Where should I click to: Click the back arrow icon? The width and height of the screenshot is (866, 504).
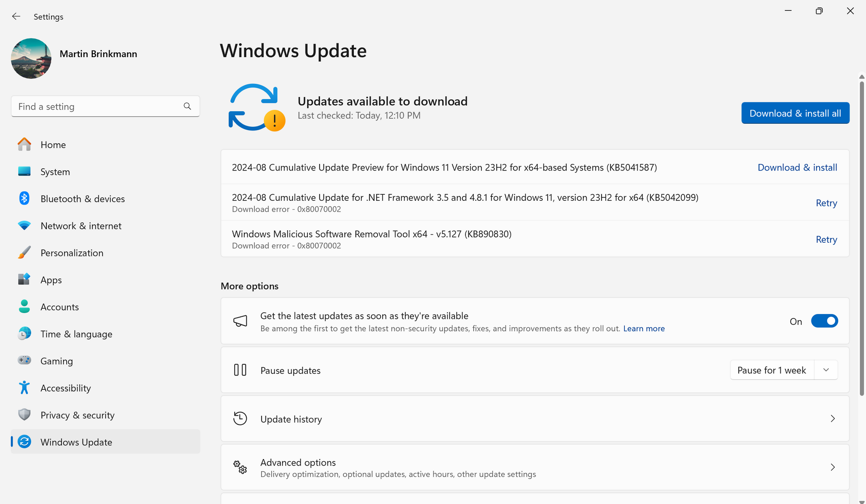[16, 16]
